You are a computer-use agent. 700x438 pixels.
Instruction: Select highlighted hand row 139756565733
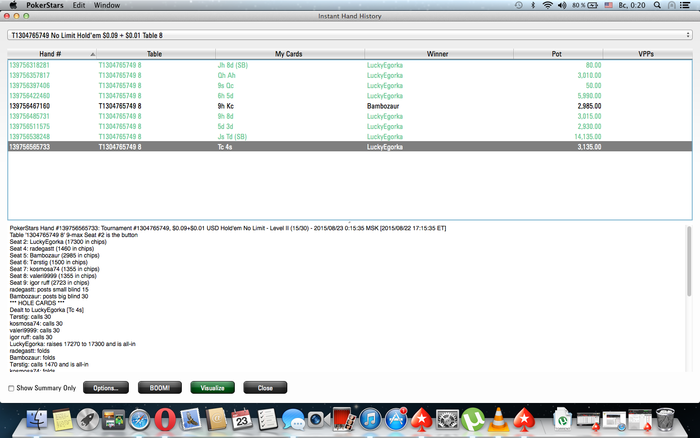point(350,147)
